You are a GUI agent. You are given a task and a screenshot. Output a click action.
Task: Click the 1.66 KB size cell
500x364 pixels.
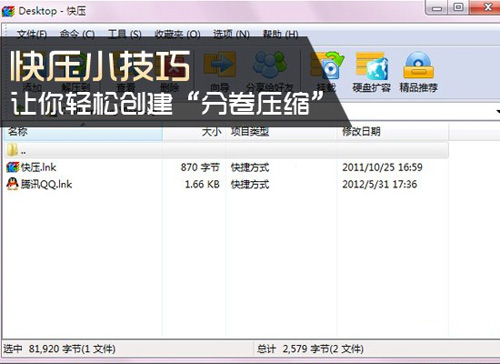[x=202, y=184]
